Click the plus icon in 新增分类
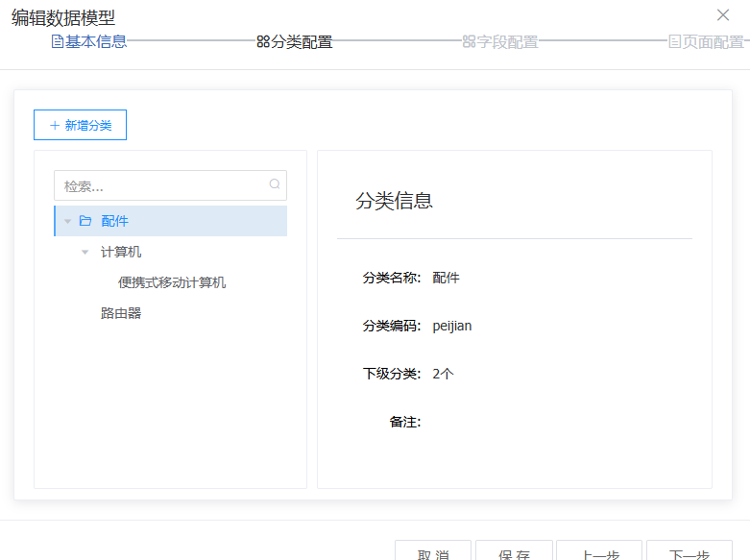 [x=55, y=126]
